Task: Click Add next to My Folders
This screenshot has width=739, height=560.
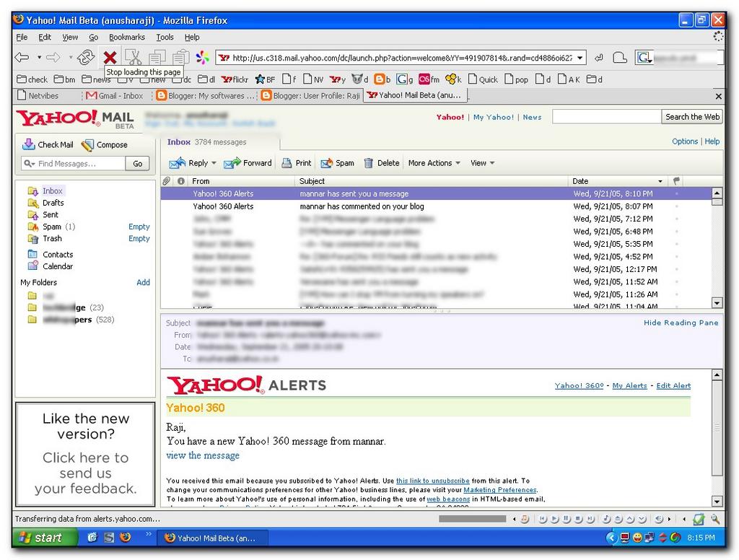Action: [x=144, y=282]
